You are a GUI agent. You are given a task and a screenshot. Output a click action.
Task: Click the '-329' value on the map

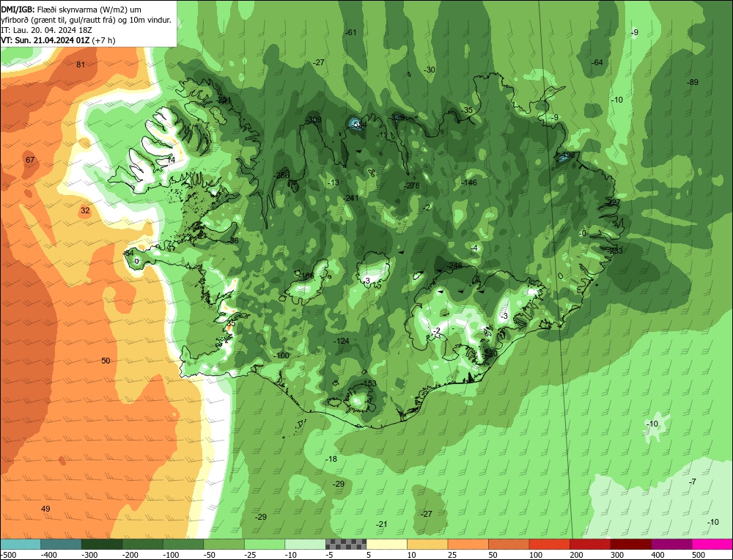pos(397,117)
